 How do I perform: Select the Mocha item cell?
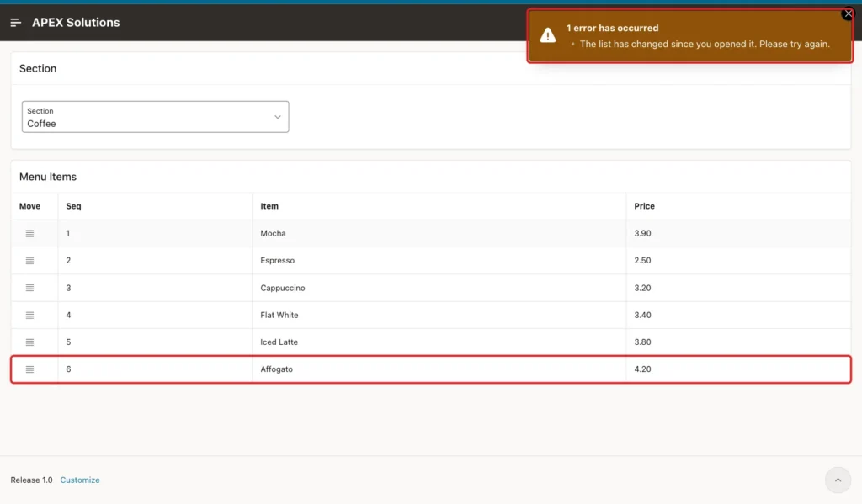coord(439,234)
